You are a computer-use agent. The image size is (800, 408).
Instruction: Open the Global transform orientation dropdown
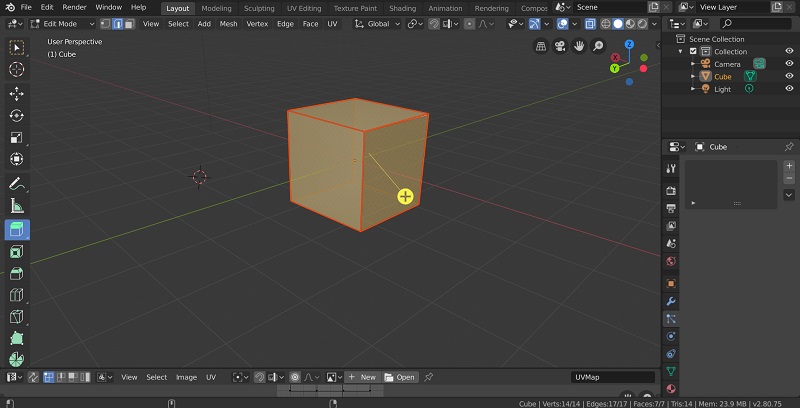tap(379, 23)
